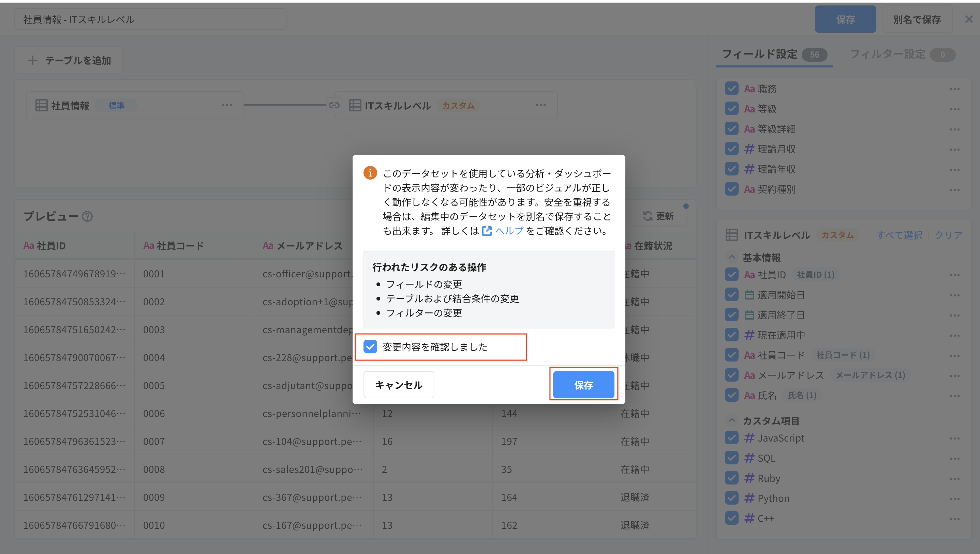Click キャンセル in the dialog
The width and height of the screenshot is (980, 554).
coord(399,384)
